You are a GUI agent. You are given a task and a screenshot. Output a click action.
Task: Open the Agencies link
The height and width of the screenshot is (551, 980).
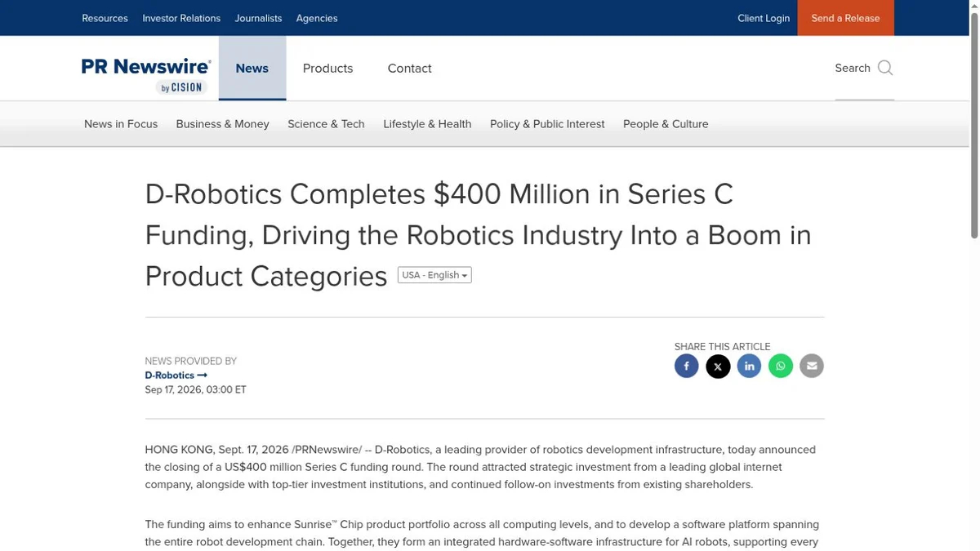317,18
